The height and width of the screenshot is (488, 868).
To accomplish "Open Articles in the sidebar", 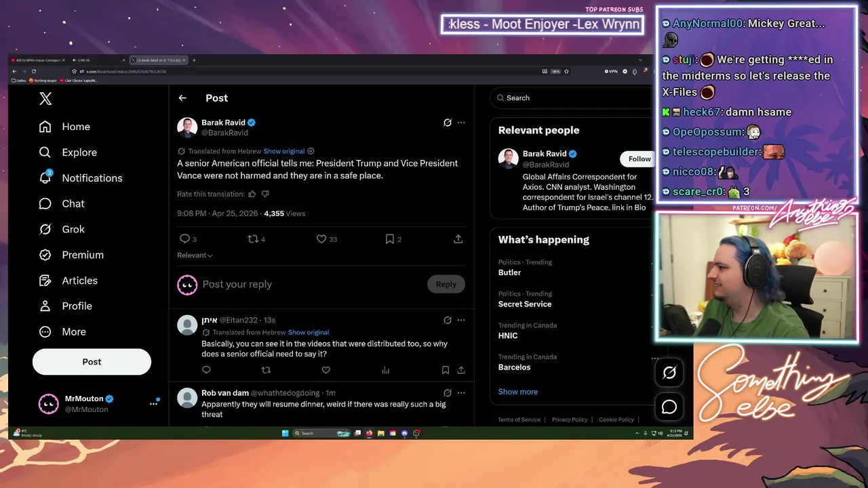I will 68,281.
